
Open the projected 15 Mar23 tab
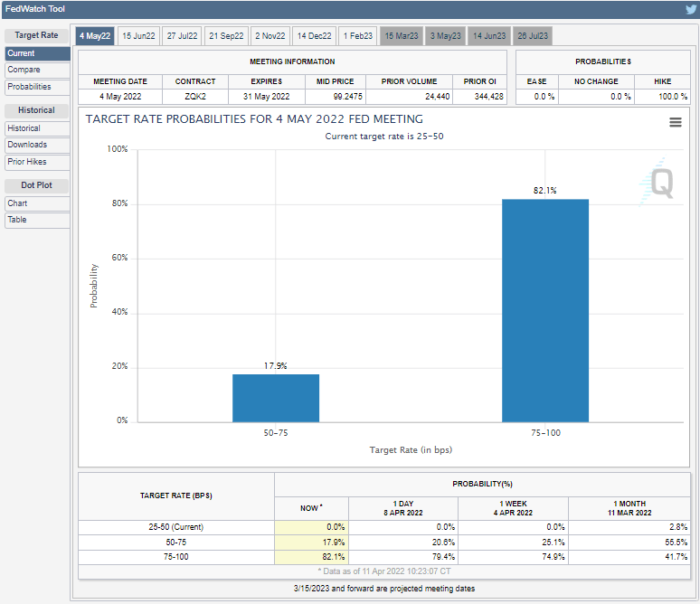pyautogui.click(x=402, y=36)
